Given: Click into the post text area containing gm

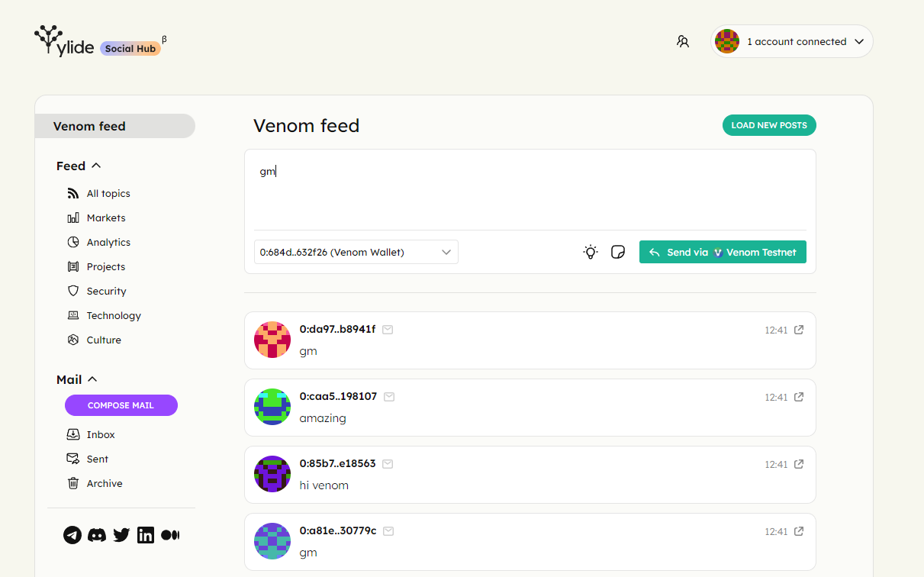Looking at the screenshot, I should click(x=530, y=189).
